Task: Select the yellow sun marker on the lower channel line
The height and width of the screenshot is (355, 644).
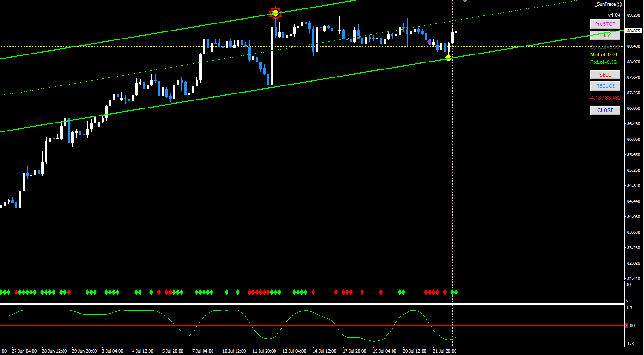Action: [x=448, y=57]
